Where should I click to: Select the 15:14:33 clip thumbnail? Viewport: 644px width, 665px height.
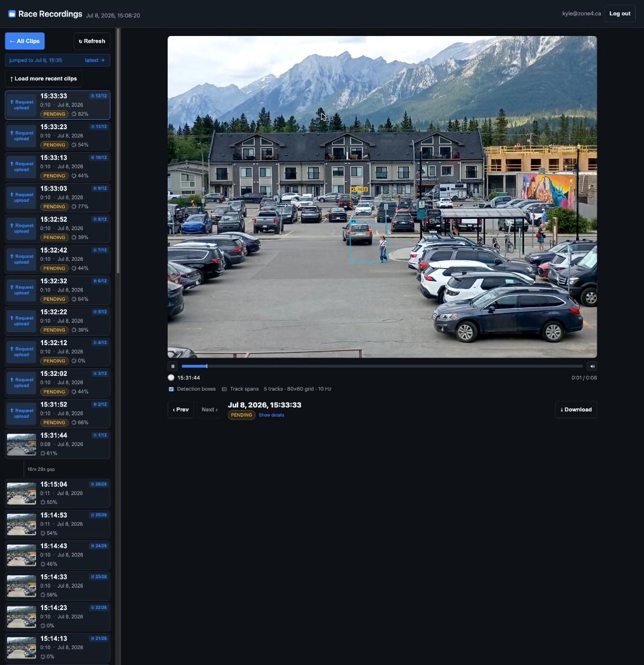(x=22, y=586)
